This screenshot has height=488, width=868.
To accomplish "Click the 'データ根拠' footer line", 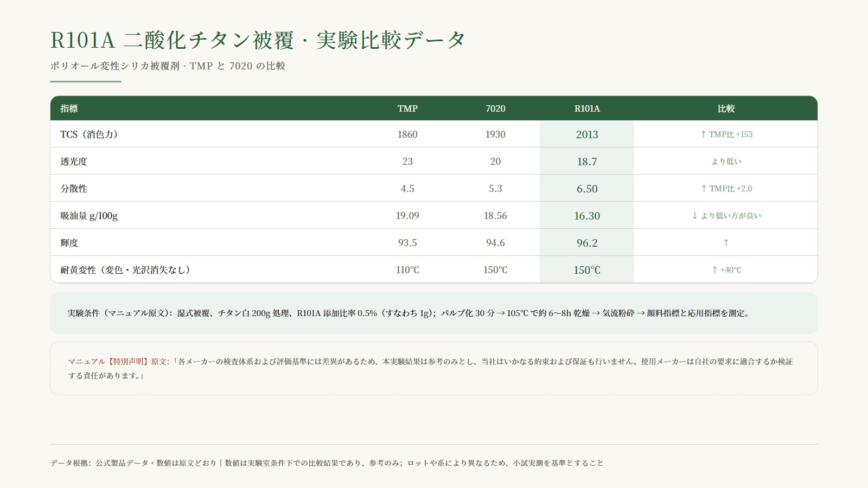I will [x=327, y=463].
